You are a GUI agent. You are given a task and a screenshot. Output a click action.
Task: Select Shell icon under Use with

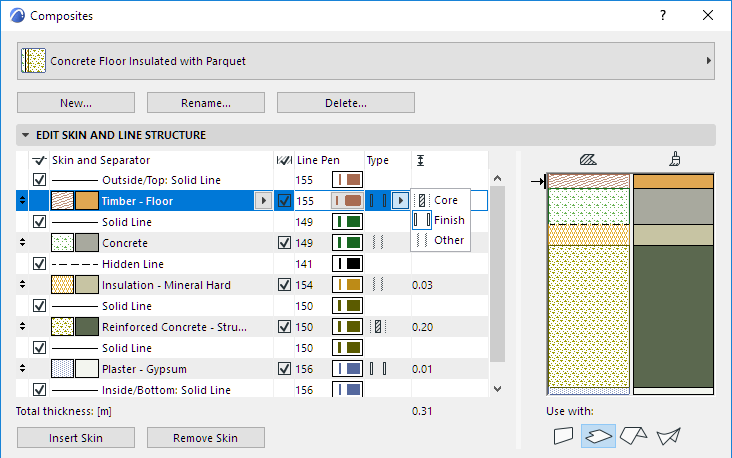click(668, 436)
